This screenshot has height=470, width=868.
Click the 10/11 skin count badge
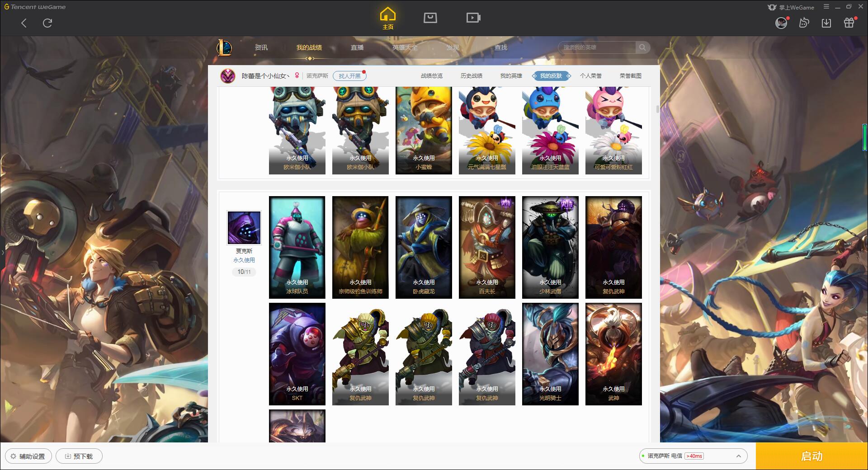[244, 272]
